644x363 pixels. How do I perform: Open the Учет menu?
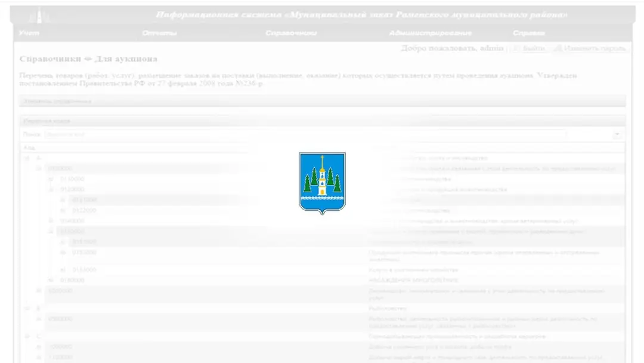(x=29, y=33)
